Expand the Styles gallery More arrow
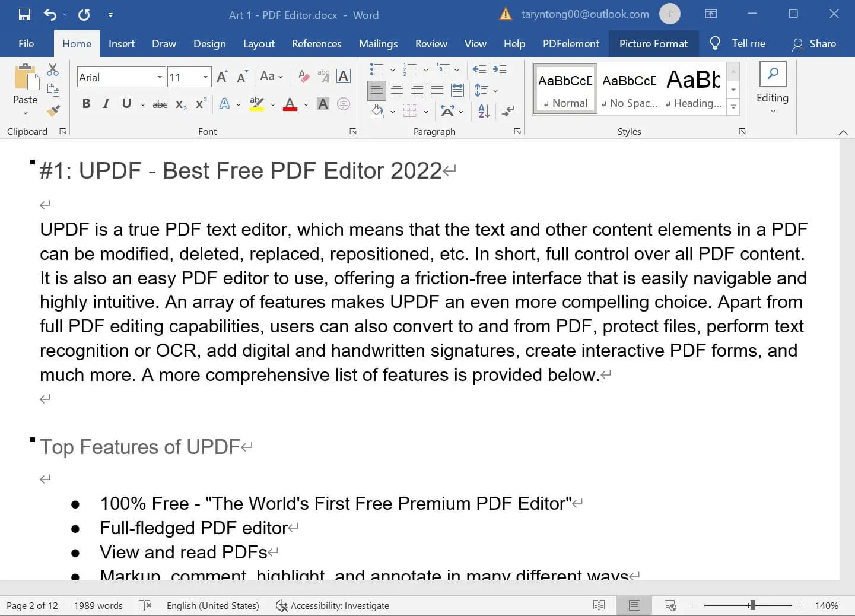Screen dimensions: 855x616 click(733, 107)
